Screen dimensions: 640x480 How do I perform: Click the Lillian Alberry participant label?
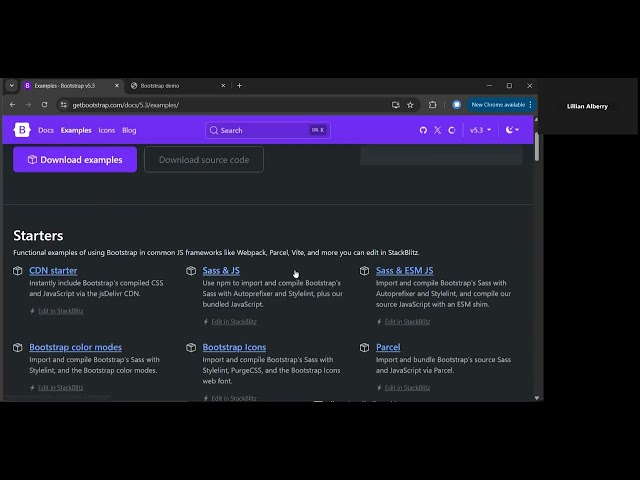(x=587, y=106)
